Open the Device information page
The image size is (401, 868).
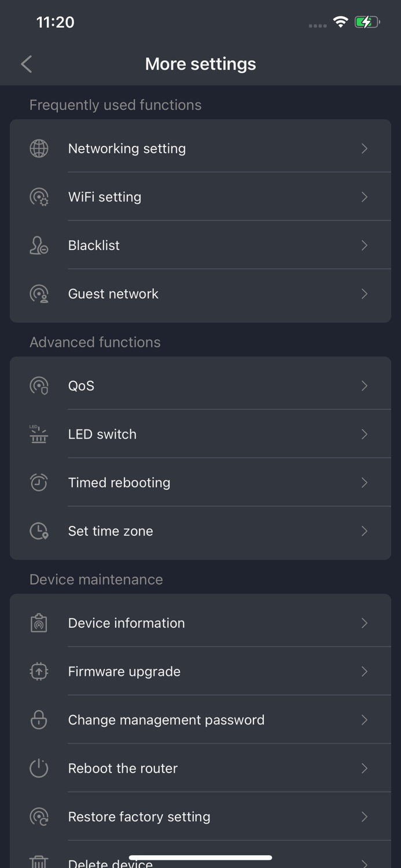tap(200, 623)
